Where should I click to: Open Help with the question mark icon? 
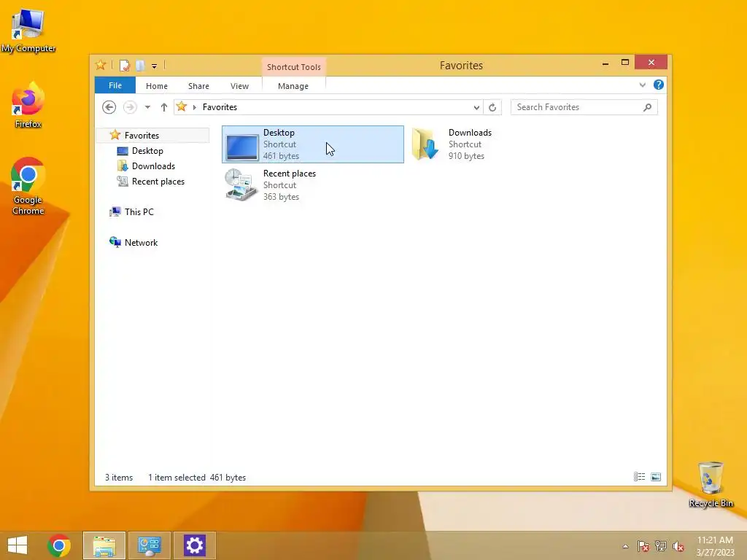[659, 85]
